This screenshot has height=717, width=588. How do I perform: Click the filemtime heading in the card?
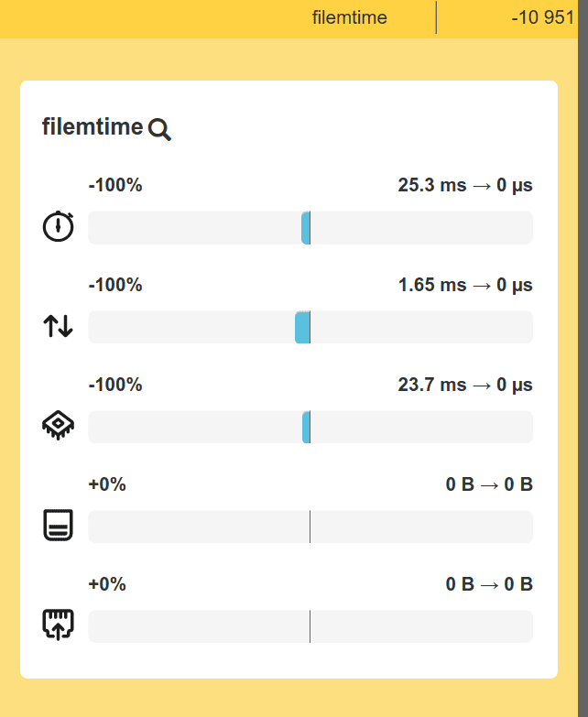point(93,127)
